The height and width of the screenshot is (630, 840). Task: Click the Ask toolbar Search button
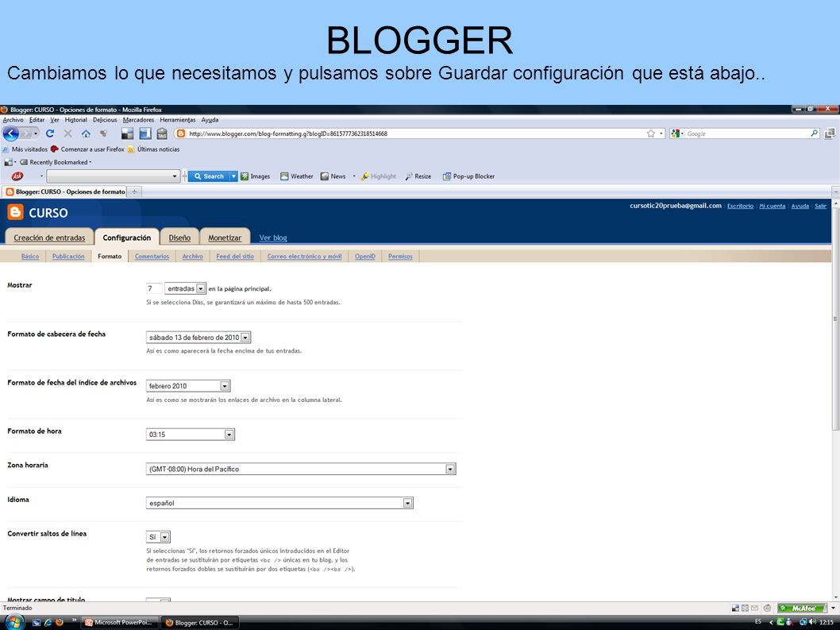(x=209, y=176)
